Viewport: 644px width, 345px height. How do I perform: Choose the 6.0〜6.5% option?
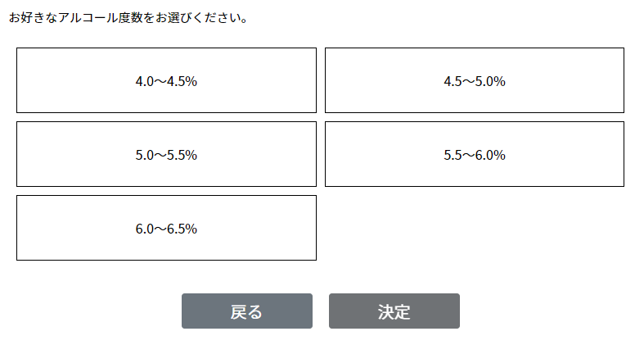pos(166,228)
